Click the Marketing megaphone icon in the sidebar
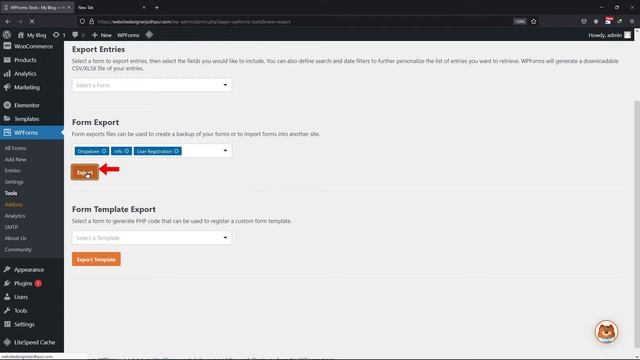Viewport: 640px width, 360px height. click(x=7, y=87)
